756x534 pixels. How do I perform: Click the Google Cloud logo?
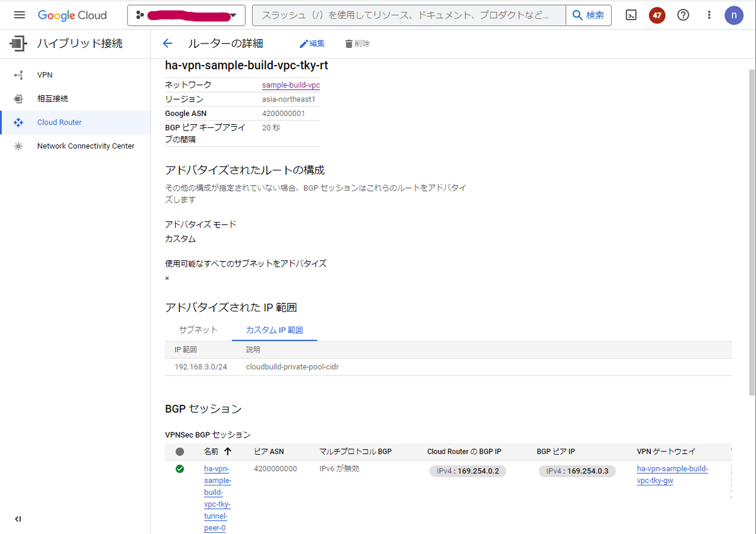click(x=72, y=15)
